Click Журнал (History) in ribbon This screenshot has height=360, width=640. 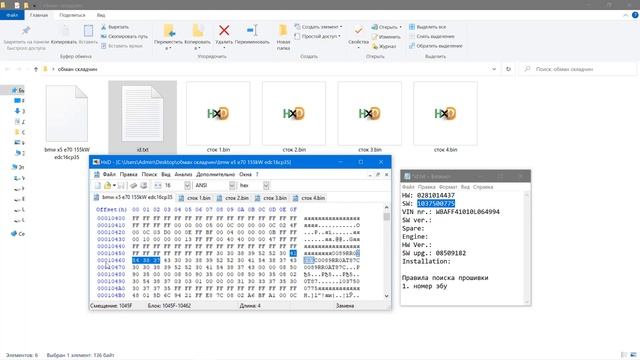click(x=384, y=47)
